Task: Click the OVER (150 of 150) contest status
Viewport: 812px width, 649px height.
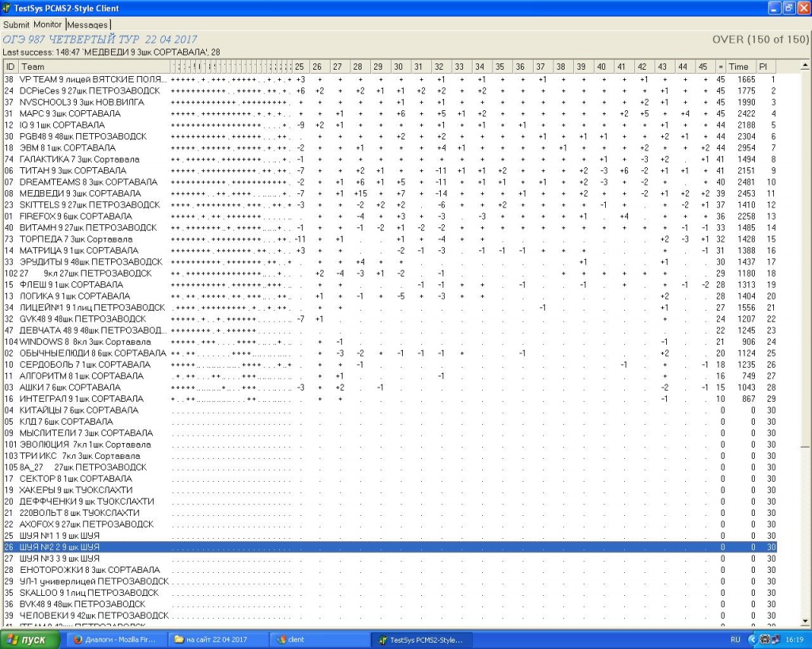Action: coord(760,40)
